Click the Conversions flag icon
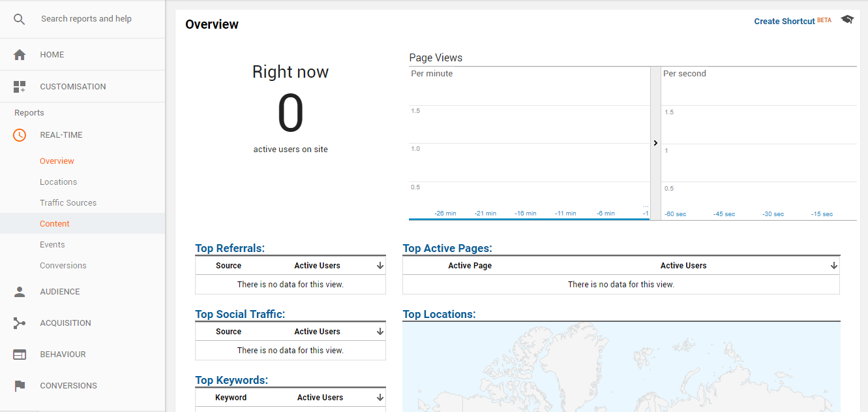 (20, 386)
